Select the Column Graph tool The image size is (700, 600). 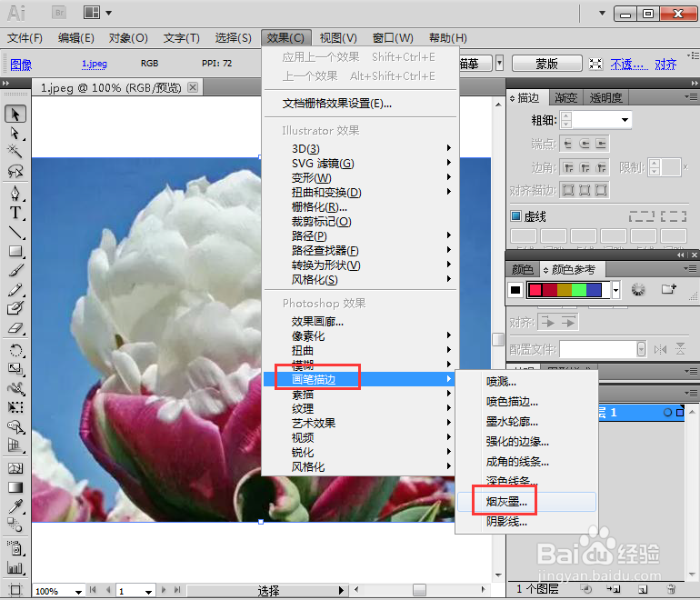[15, 567]
